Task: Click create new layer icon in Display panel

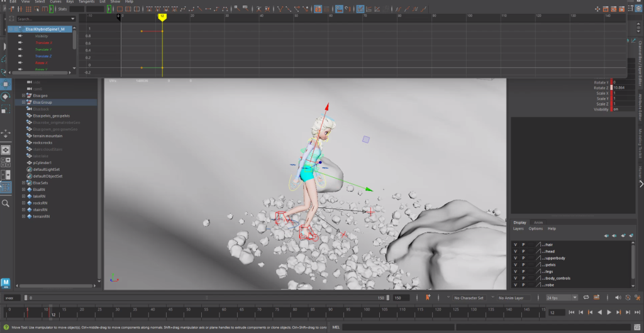Action: 623,236
